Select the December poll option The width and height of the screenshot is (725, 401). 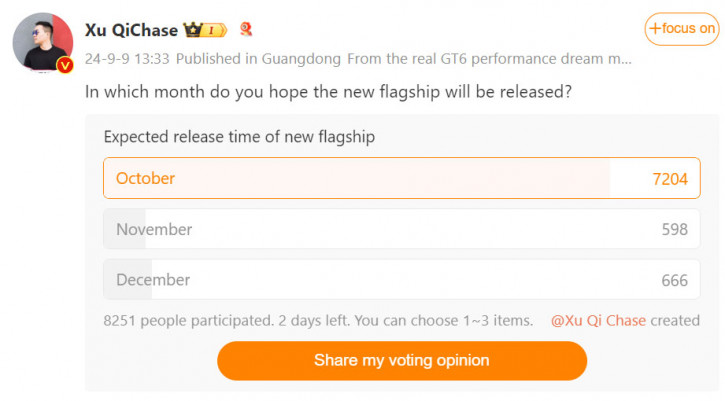402,279
